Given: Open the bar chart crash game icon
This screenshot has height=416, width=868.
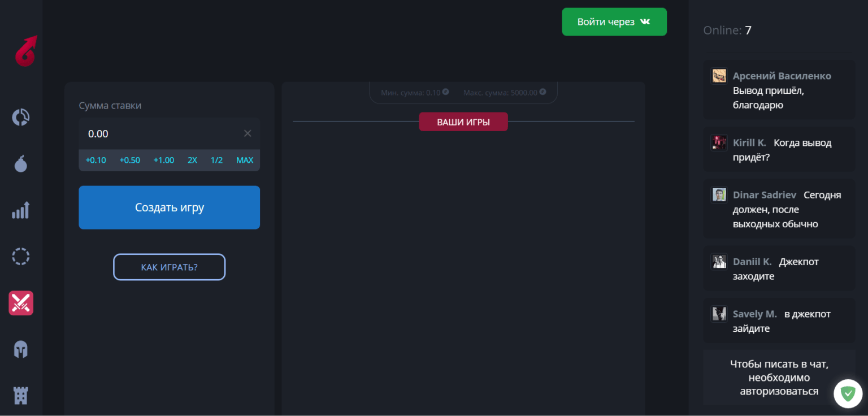Looking at the screenshot, I should click(21, 210).
